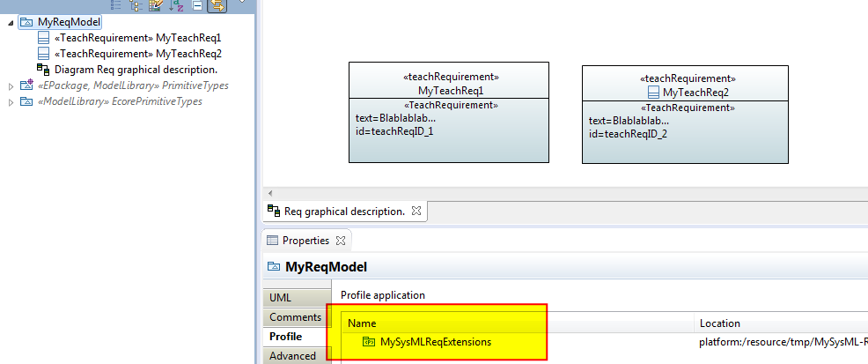This screenshot has height=364, width=868.
Task: Click the Location column header
Action: click(x=781, y=323)
